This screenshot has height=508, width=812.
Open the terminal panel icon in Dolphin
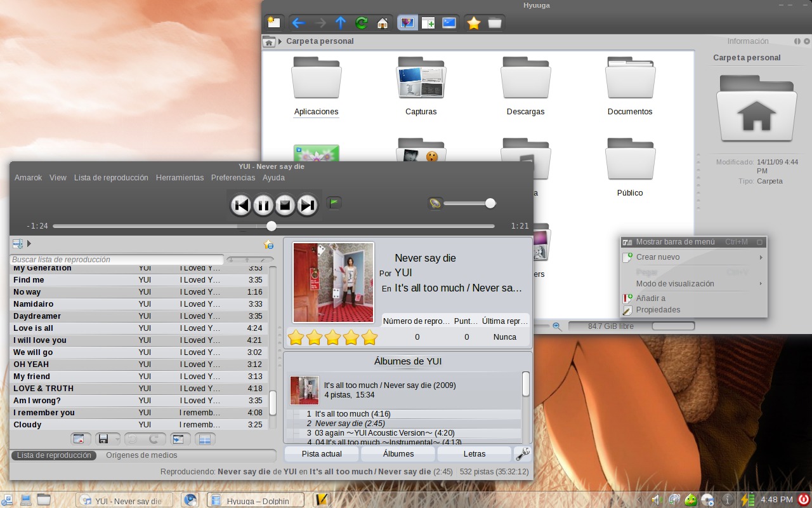coord(449,23)
